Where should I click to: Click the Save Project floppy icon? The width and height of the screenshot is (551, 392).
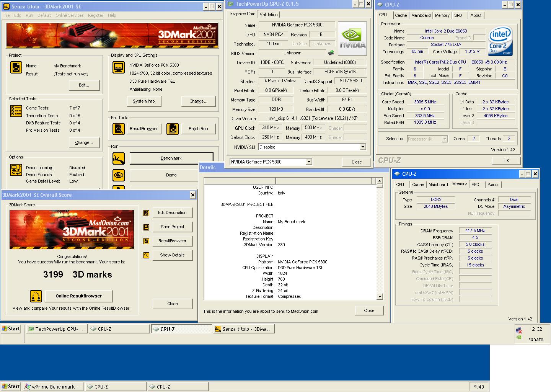tap(146, 227)
